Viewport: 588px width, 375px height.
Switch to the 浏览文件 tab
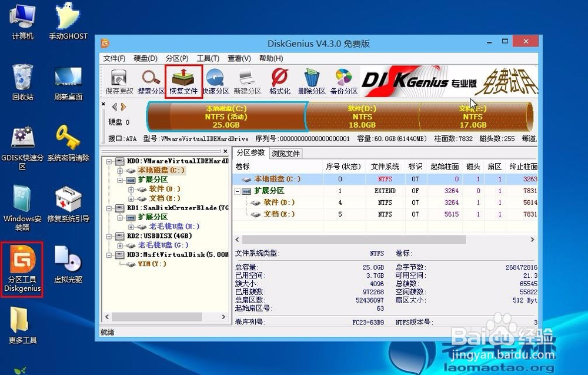pos(286,153)
